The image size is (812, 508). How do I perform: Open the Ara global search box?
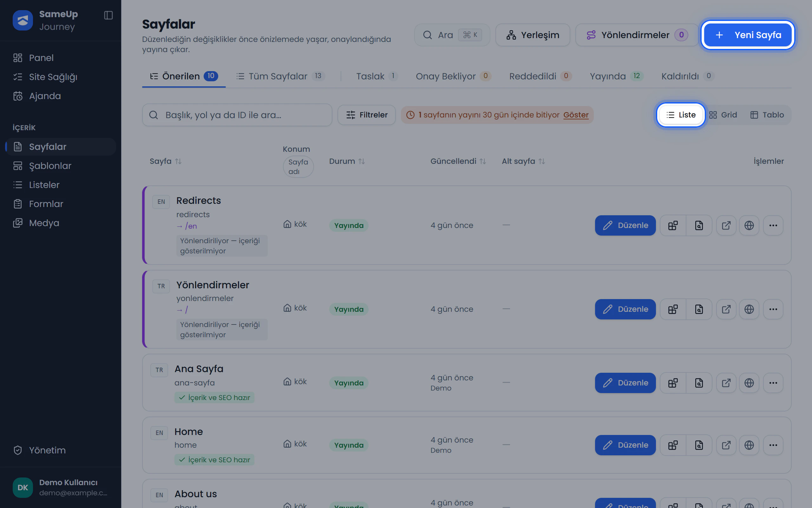(452, 35)
